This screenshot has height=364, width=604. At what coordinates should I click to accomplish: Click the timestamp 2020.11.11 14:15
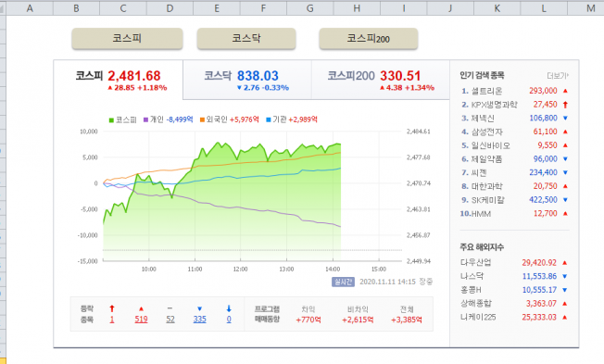(x=387, y=282)
